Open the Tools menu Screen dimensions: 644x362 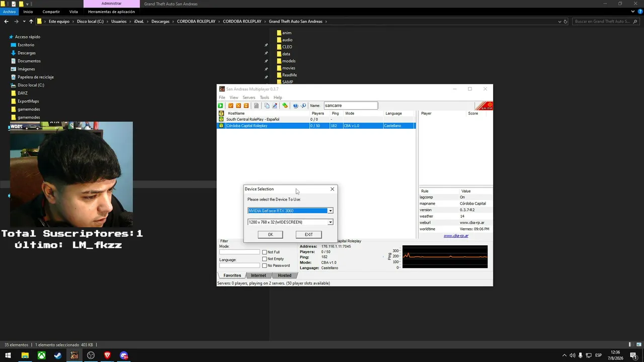pos(264,98)
